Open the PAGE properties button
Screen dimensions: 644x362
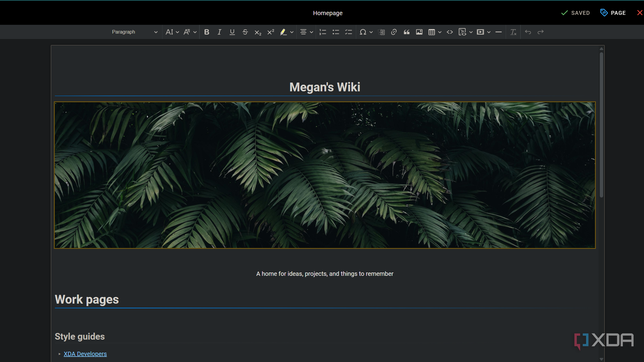click(613, 13)
